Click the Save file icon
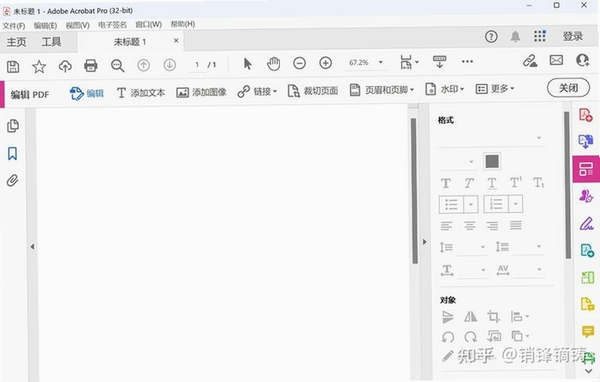 click(x=13, y=67)
